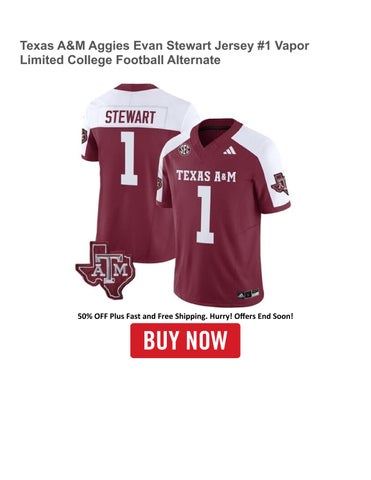Image resolution: width=371 pixels, height=480 pixels.
Task: Click the sleeve patch on back-view jersey
Action: tap(84, 136)
